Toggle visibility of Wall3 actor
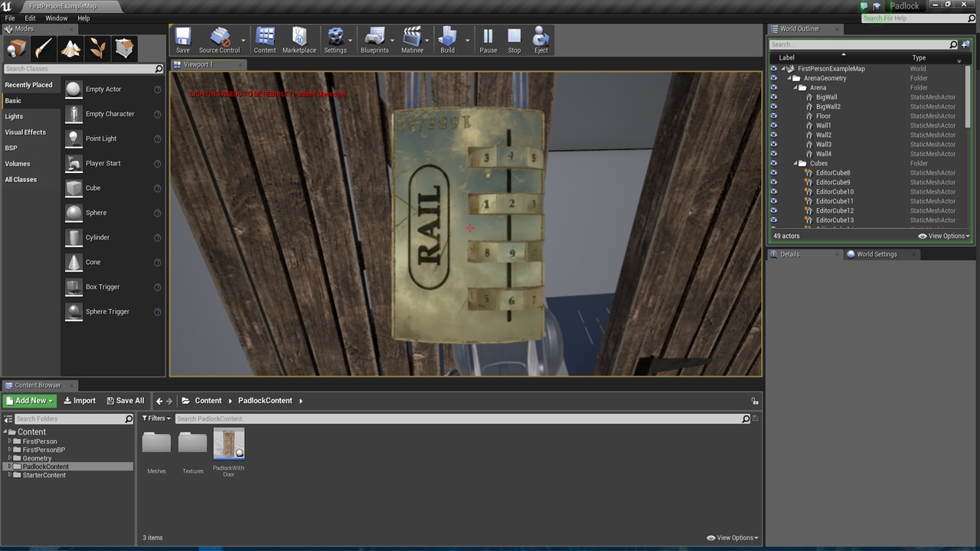 [773, 145]
